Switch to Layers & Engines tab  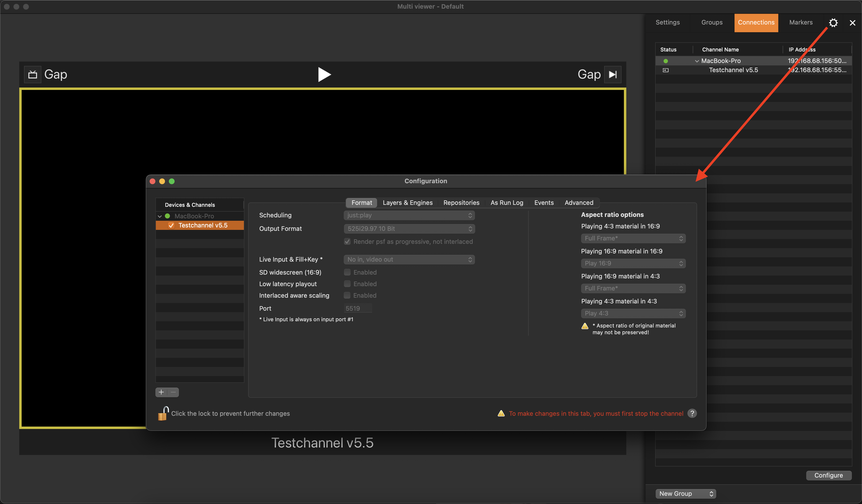tap(407, 202)
